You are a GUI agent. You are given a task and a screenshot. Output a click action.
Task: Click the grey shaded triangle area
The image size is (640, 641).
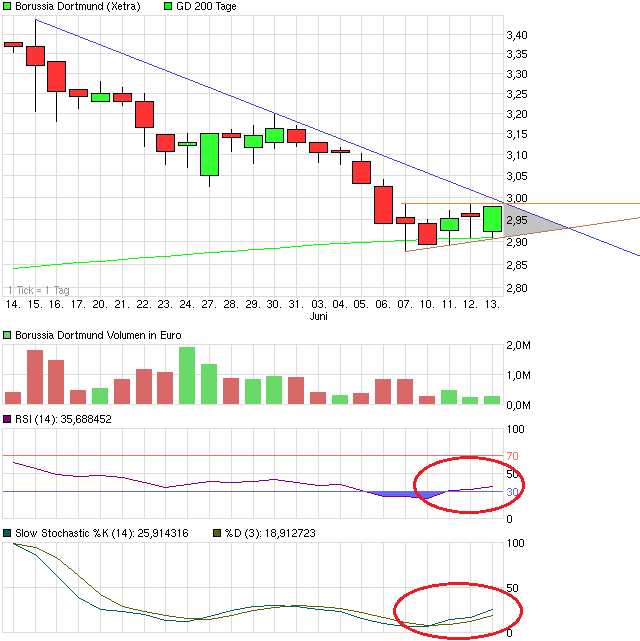(525, 223)
